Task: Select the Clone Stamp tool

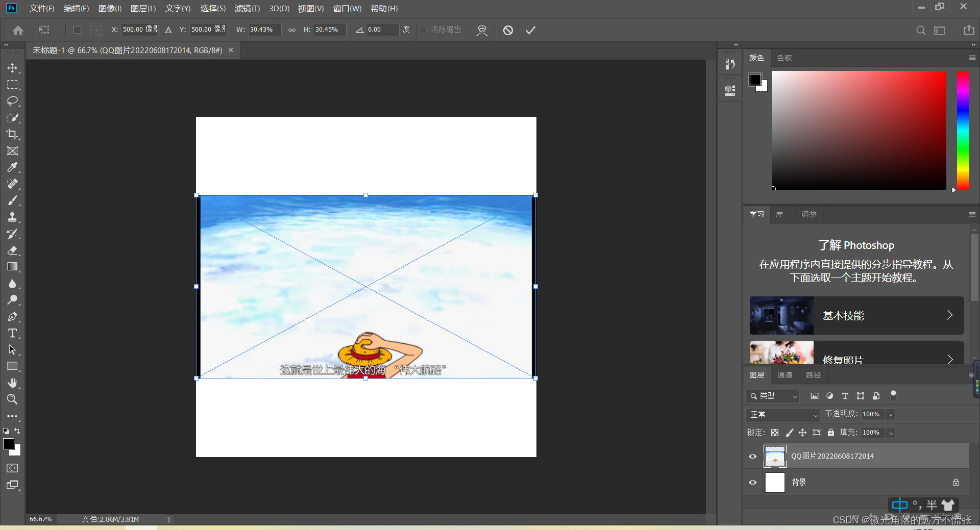Action: tap(12, 217)
